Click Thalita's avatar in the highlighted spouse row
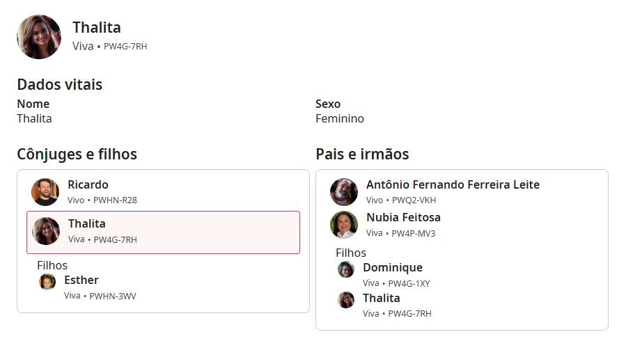The height and width of the screenshot is (364, 626). click(x=46, y=231)
